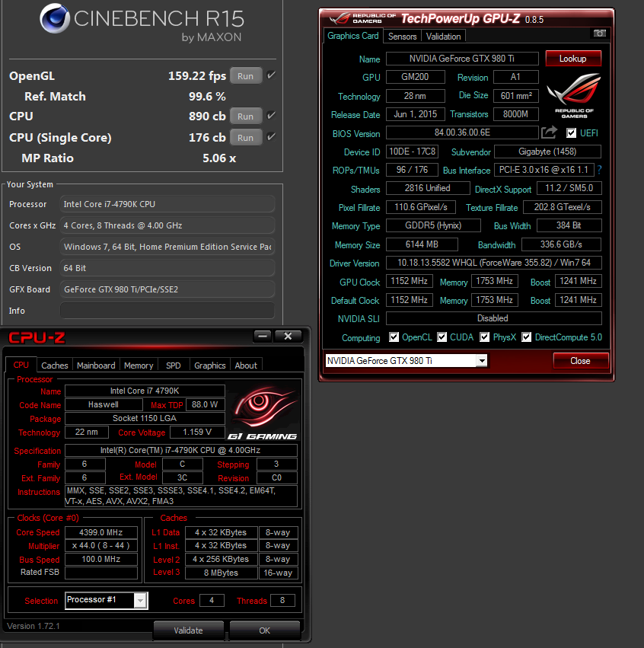
Task: Click the Processor field in Cinebench system info
Action: tap(167, 204)
